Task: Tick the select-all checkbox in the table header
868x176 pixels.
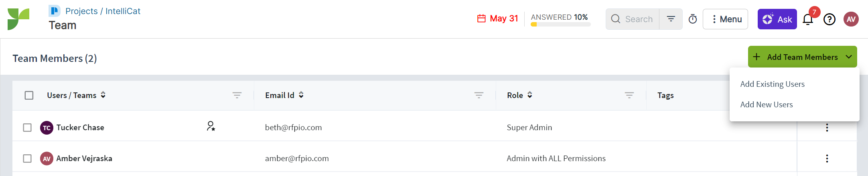Action: tap(29, 95)
